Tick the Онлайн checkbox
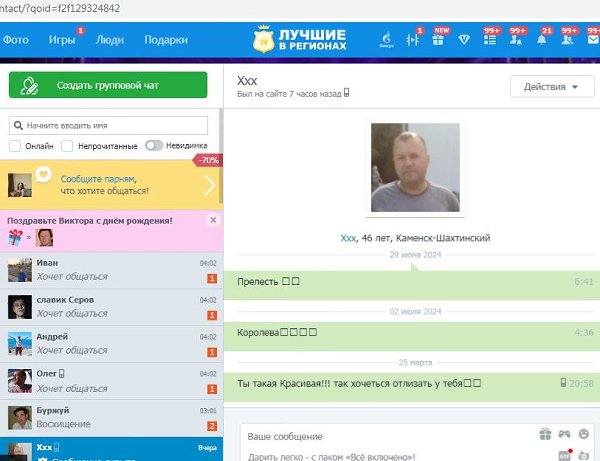600x461 pixels. [x=15, y=146]
